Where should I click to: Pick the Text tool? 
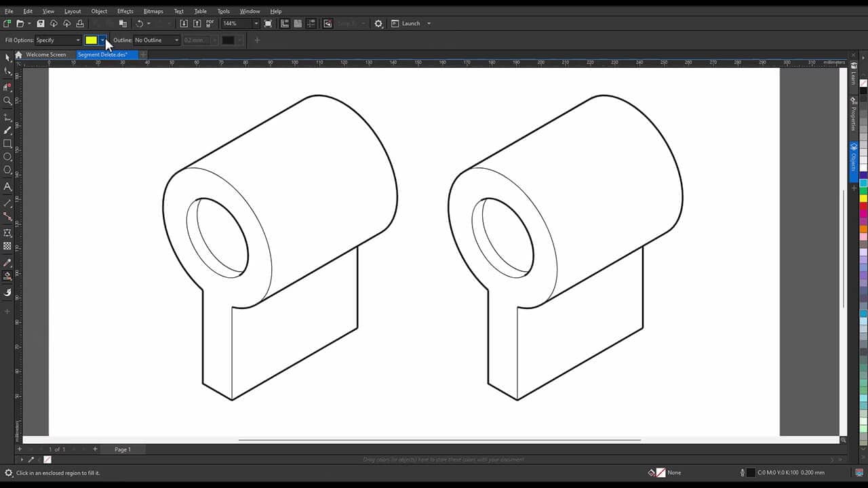pyautogui.click(x=7, y=186)
